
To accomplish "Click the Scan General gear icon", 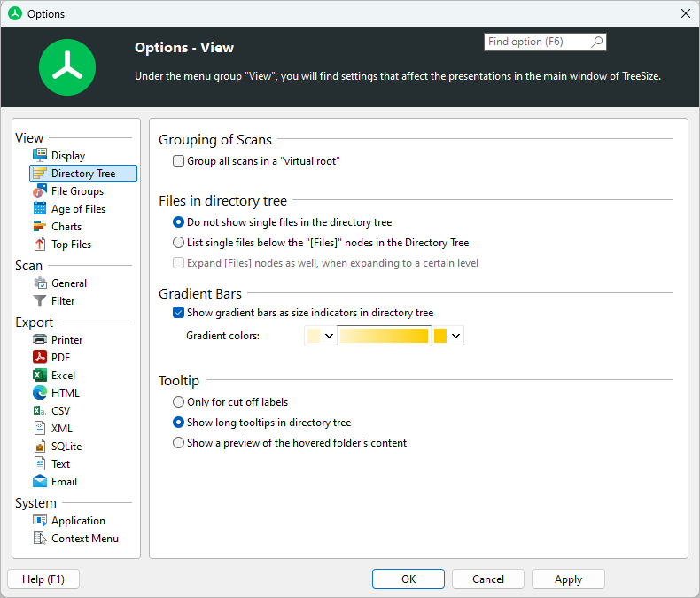I will pos(40,283).
